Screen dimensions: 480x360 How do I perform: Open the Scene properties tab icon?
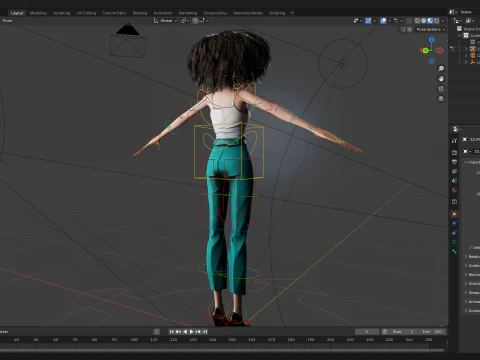pyautogui.click(x=454, y=181)
